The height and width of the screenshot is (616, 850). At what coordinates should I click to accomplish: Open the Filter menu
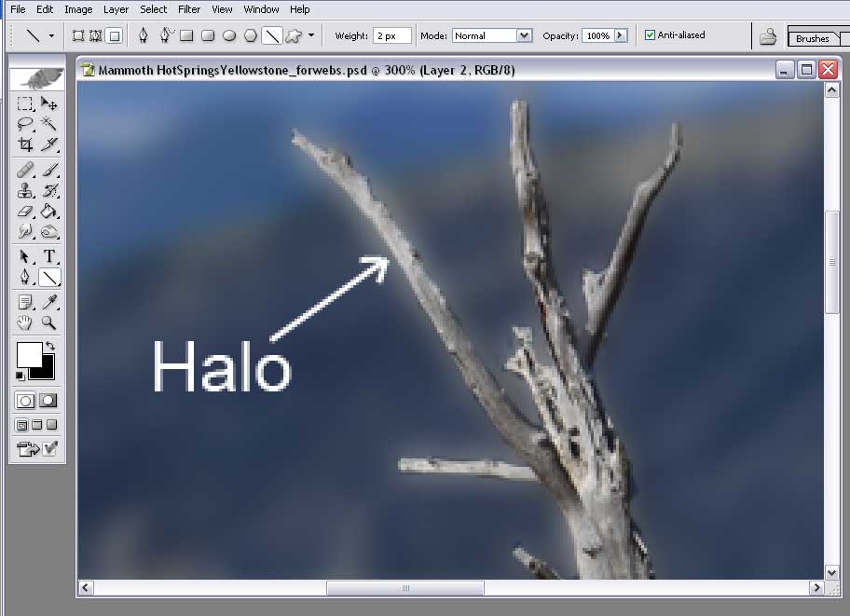189,9
